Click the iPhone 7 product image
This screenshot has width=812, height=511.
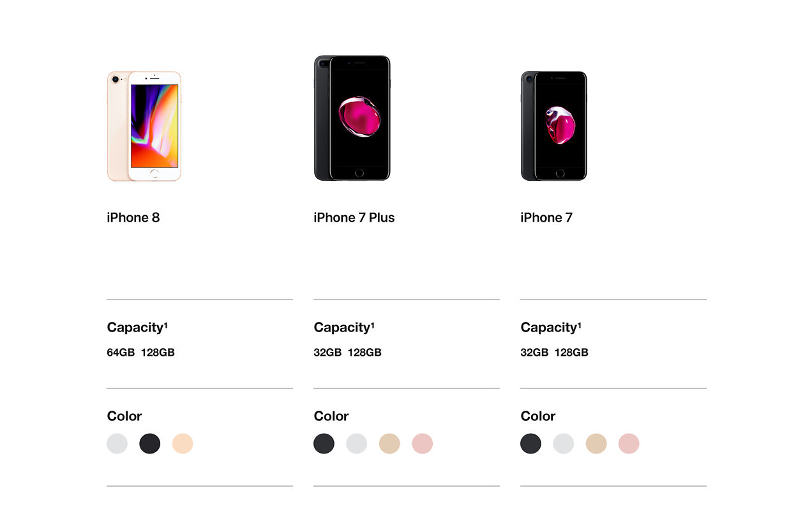[553, 126]
